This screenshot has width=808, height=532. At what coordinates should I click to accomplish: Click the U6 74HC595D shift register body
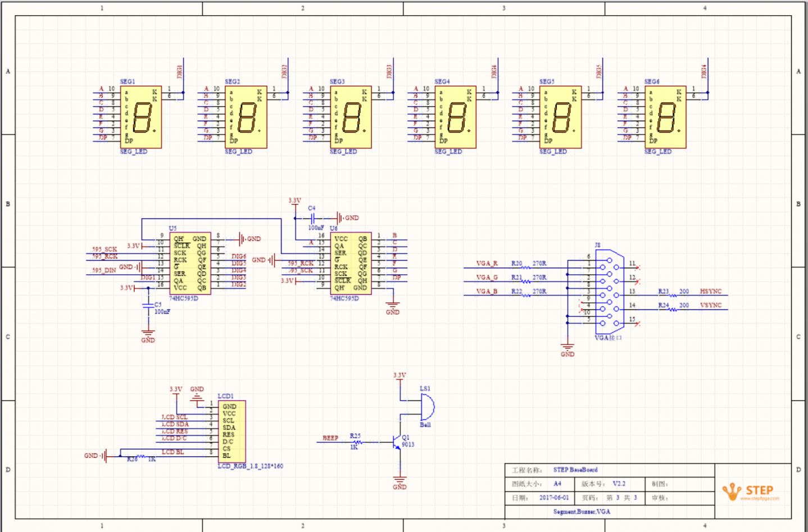pyautogui.click(x=351, y=263)
